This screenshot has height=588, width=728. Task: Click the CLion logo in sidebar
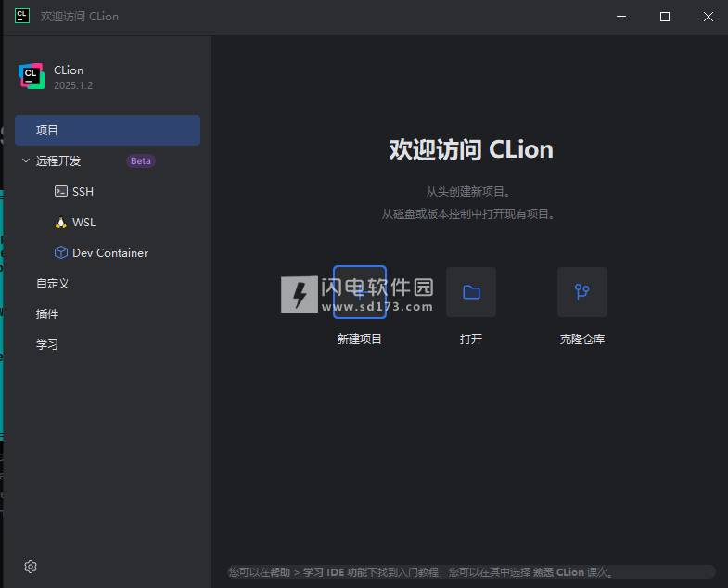click(32, 76)
